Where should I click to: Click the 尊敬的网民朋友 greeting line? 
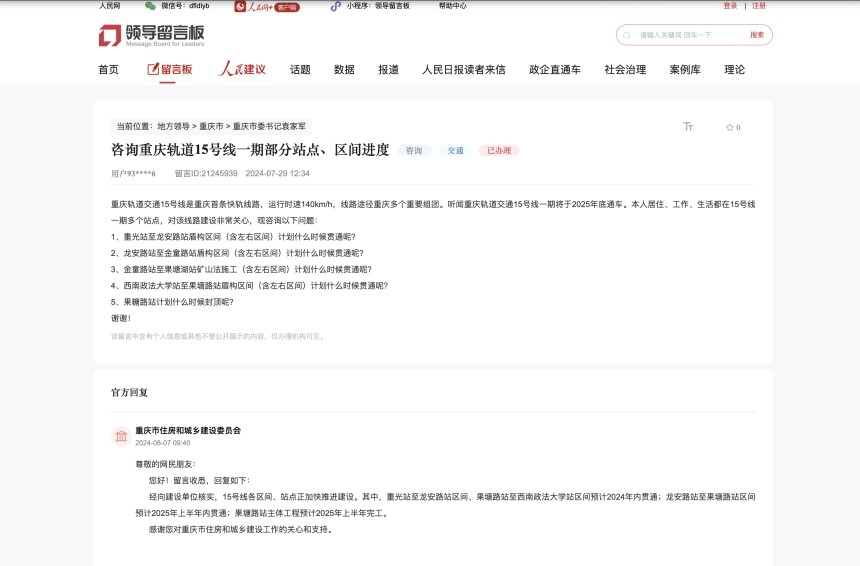click(166, 464)
